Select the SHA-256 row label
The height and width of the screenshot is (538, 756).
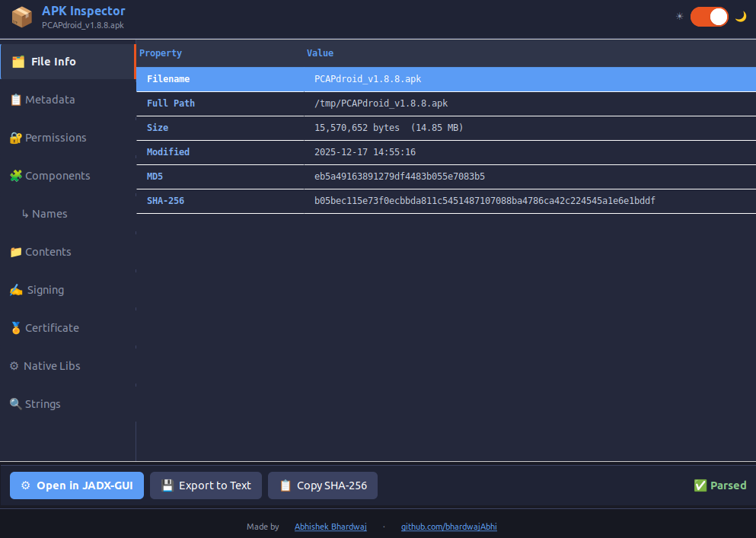tap(165, 201)
